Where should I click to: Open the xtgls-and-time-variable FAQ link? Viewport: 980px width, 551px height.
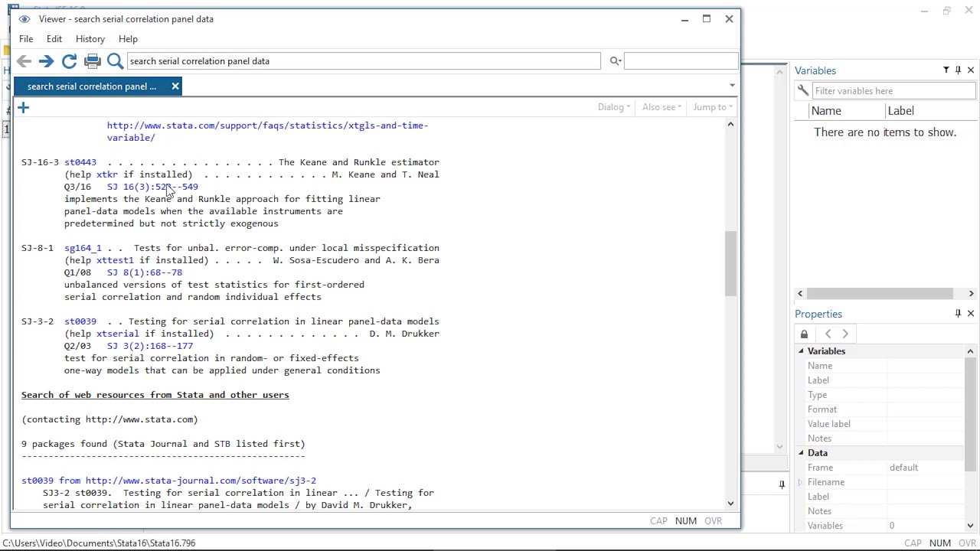(x=267, y=132)
